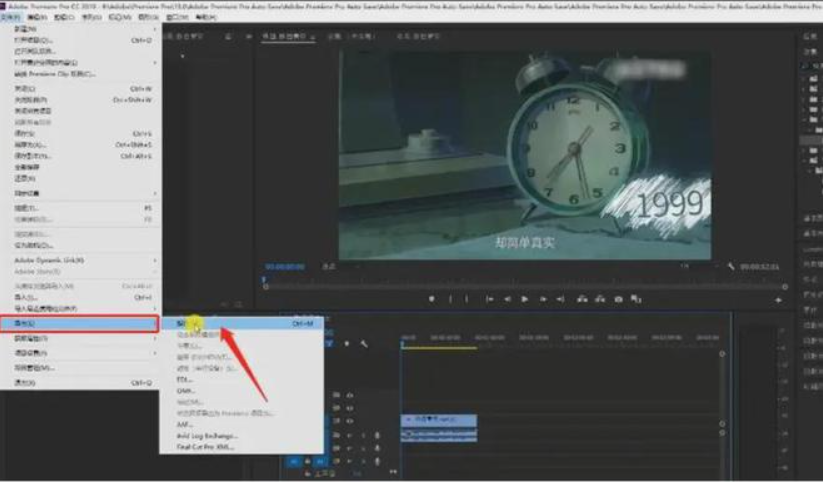Open the 帮助 (Help) menu
The height and width of the screenshot is (482, 823).
pyautogui.click(x=206, y=17)
